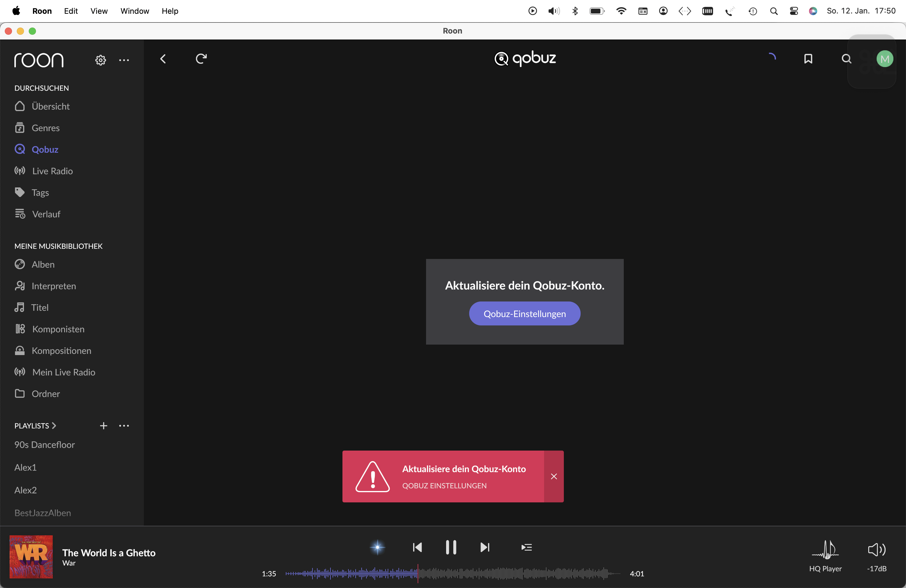Click the track title The World Is a Ghetto
Image resolution: width=906 pixels, height=588 pixels.
coord(109,553)
